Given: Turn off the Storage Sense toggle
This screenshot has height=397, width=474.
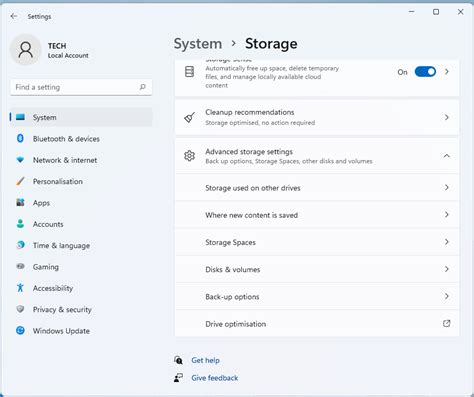Looking at the screenshot, I should pyautogui.click(x=425, y=72).
